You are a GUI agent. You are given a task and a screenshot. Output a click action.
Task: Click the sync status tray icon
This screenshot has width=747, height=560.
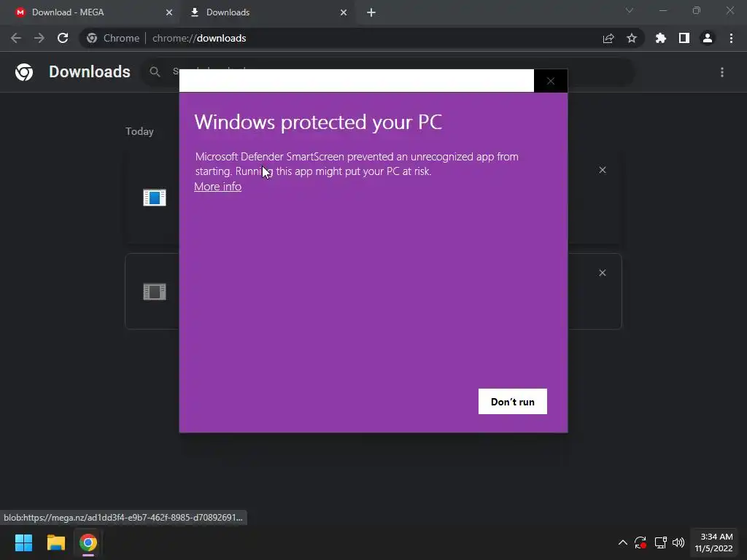(x=640, y=542)
